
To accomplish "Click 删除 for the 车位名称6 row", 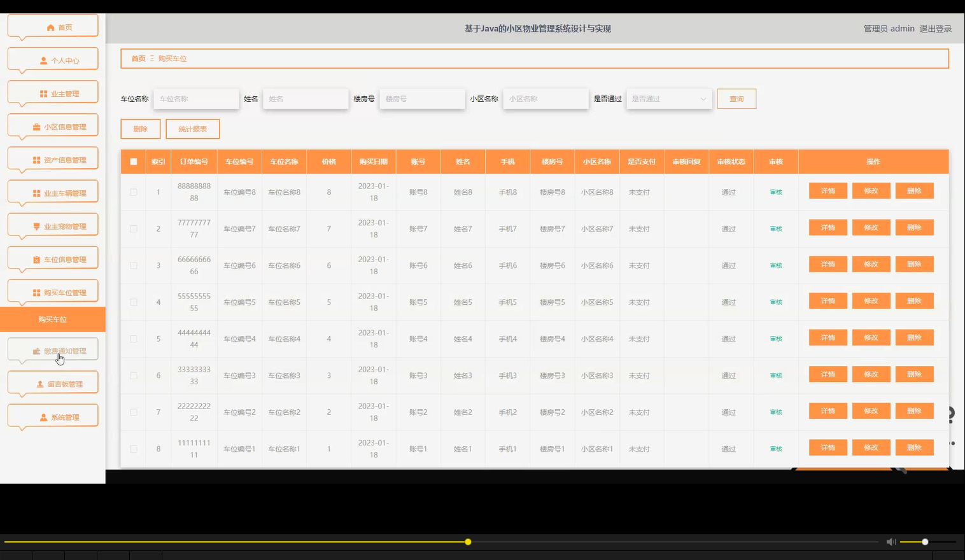I will click(x=914, y=264).
